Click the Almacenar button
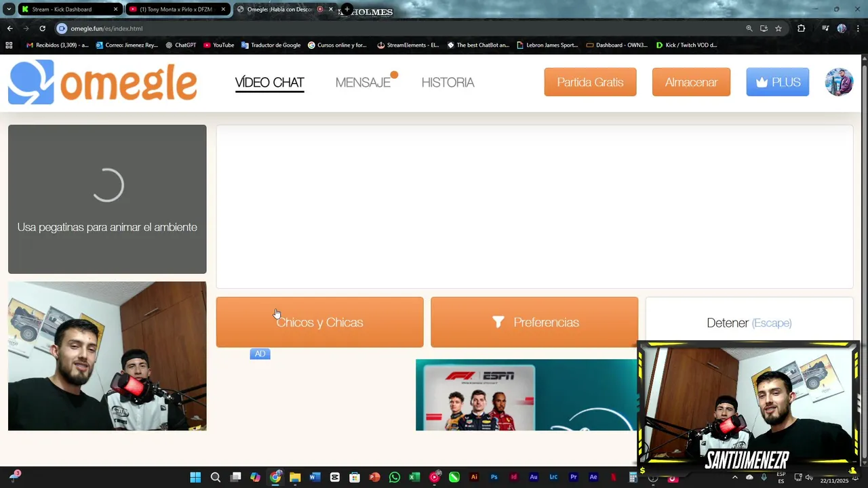 pyautogui.click(x=691, y=82)
